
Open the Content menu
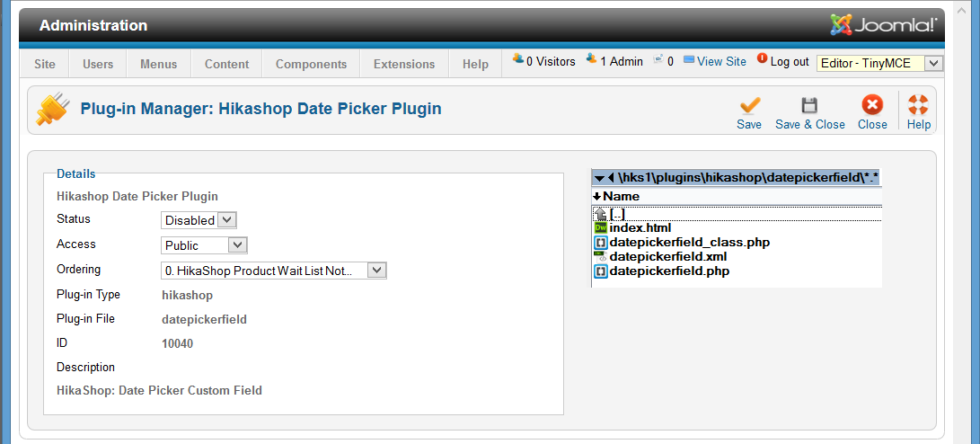[227, 64]
